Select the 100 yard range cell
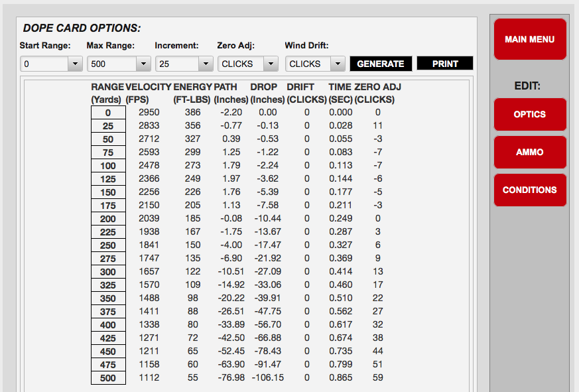Image resolution: width=579 pixels, height=392 pixels. (x=108, y=166)
